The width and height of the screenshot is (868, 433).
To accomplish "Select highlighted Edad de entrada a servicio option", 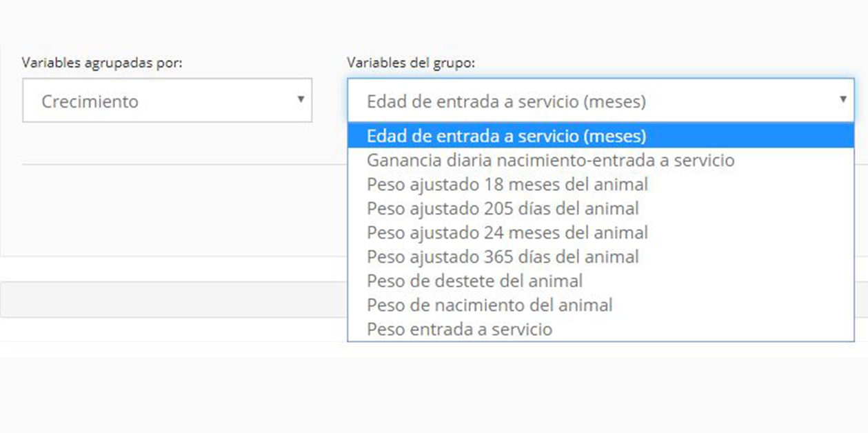I will tap(600, 136).
